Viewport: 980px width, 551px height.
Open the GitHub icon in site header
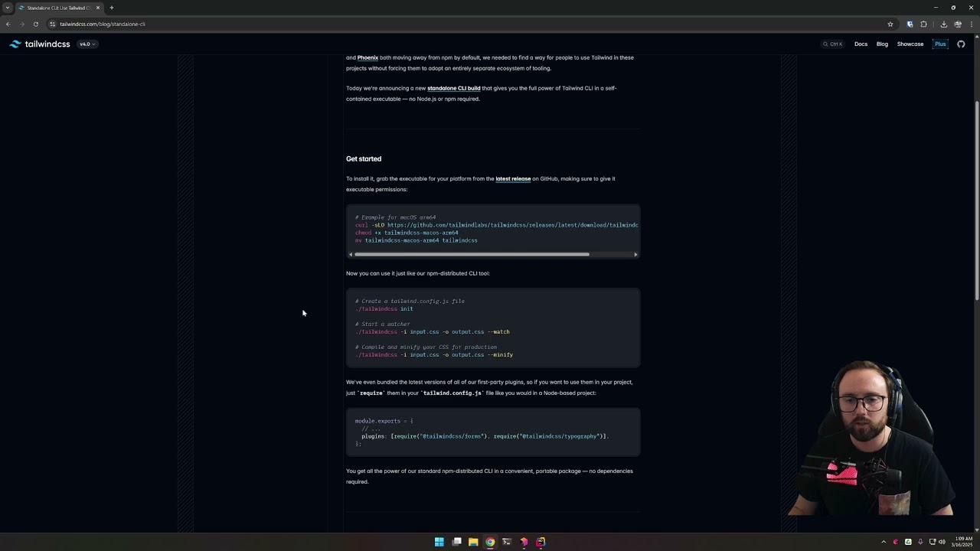click(x=961, y=44)
